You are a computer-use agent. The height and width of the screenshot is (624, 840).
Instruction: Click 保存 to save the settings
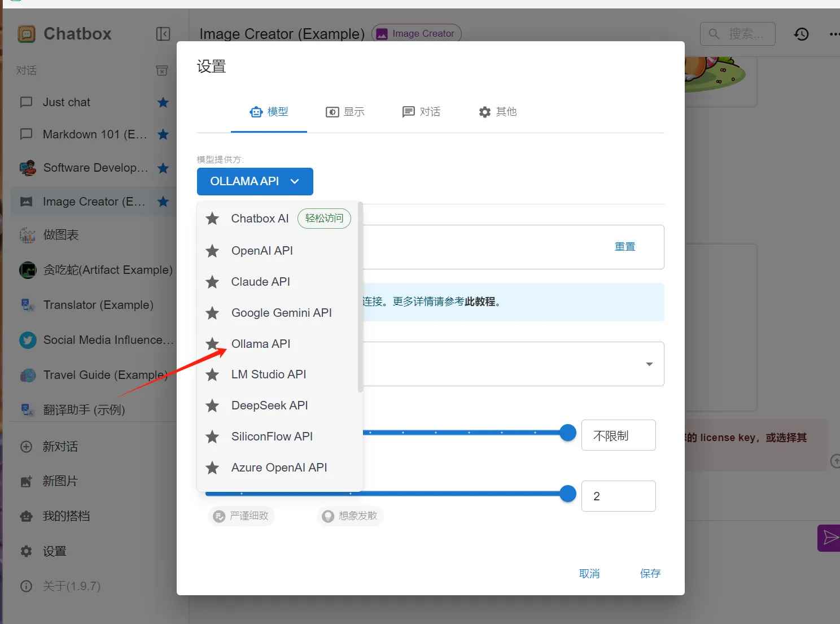point(650,573)
